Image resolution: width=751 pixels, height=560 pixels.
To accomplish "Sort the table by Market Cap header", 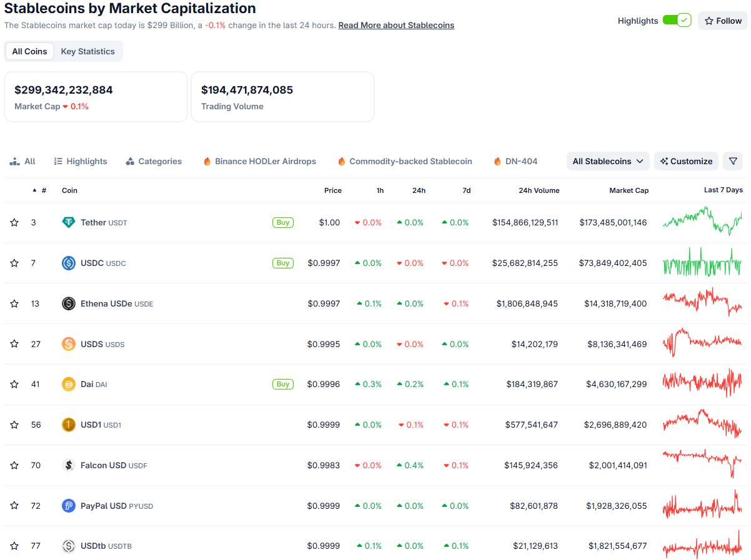I will [629, 190].
